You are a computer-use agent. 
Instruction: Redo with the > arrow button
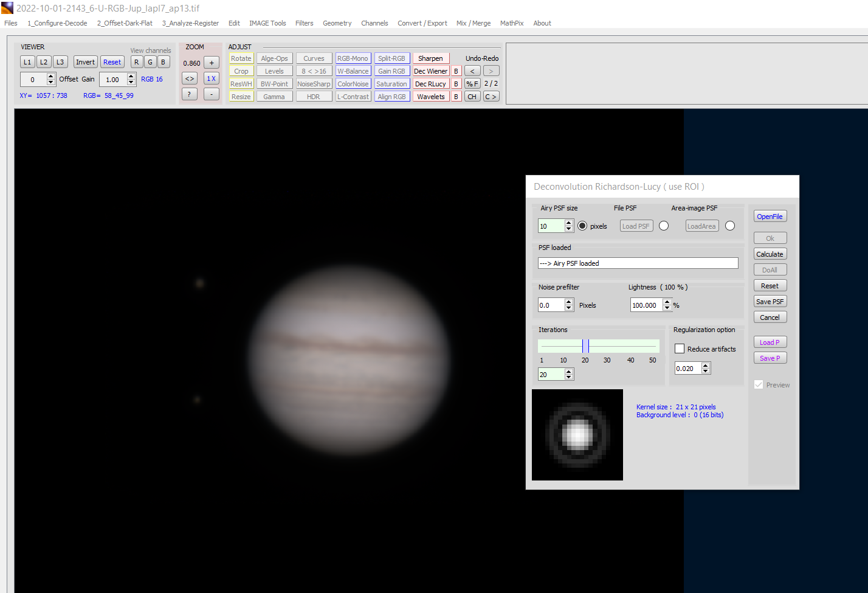pyautogui.click(x=491, y=71)
